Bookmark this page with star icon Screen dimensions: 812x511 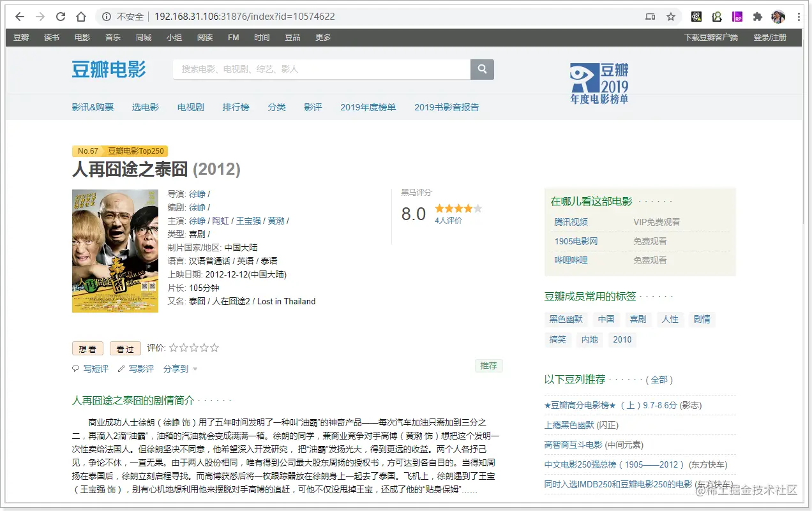pyautogui.click(x=671, y=17)
